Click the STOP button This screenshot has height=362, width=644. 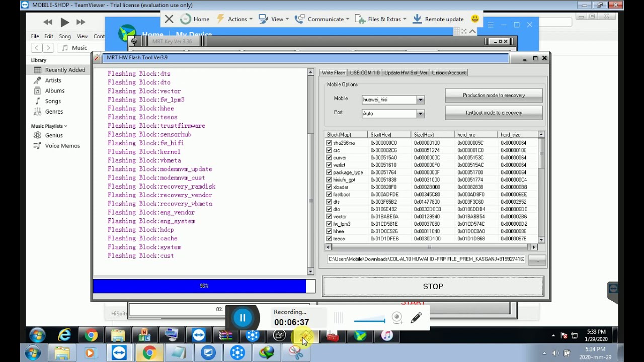(433, 286)
